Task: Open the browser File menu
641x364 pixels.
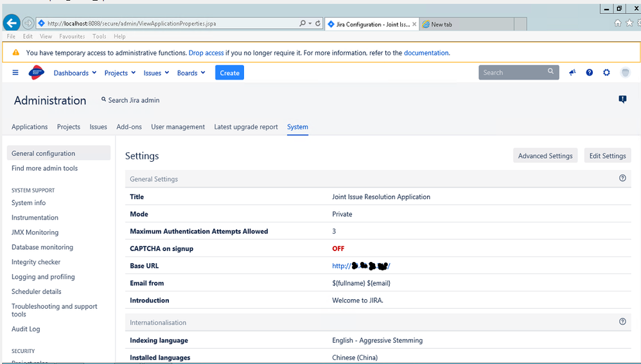Action: pyautogui.click(x=11, y=37)
